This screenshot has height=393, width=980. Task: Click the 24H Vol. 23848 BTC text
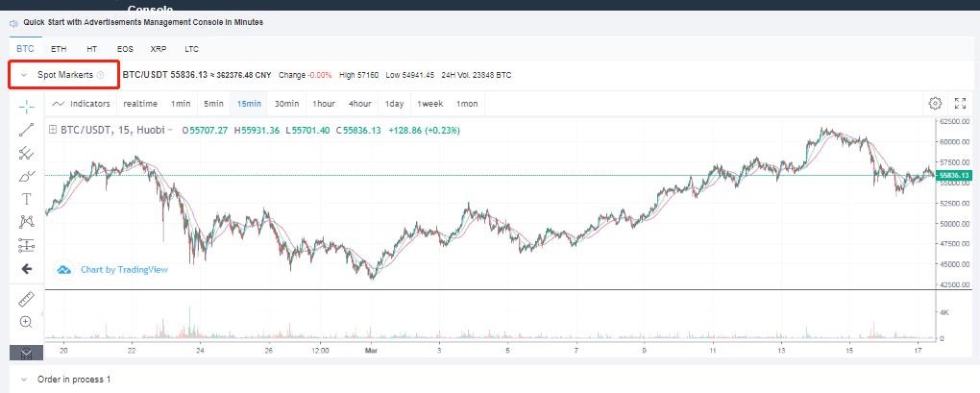point(477,75)
